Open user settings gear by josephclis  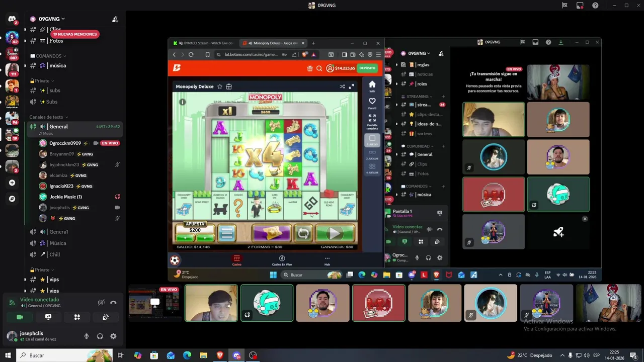(x=113, y=336)
